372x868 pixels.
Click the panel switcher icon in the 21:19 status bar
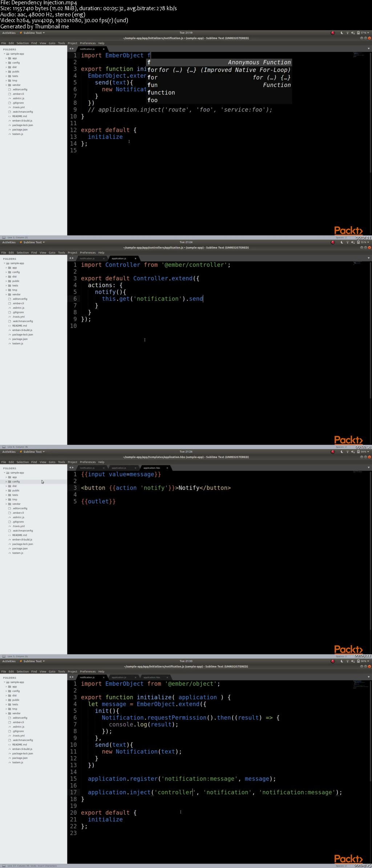click(4, 237)
